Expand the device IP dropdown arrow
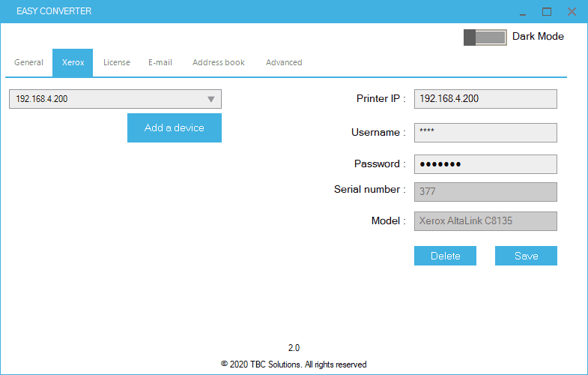 [x=210, y=99]
